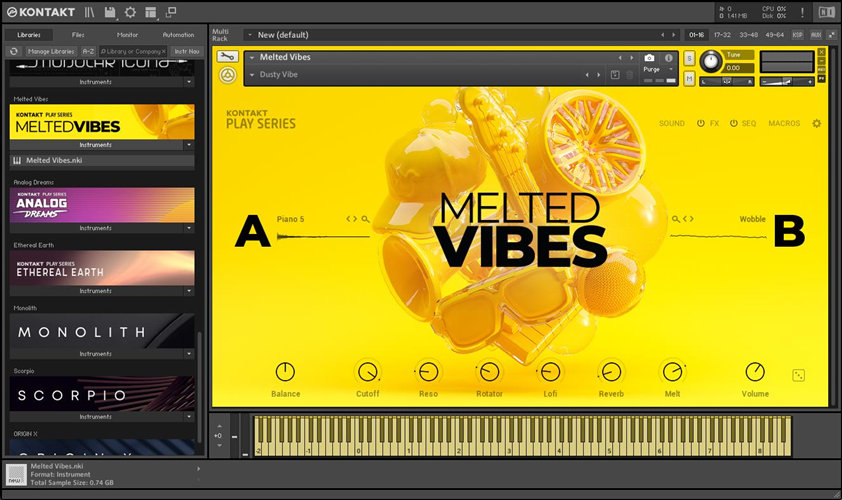
Task: Click the exclamation panic icon
Action: click(802, 12)
